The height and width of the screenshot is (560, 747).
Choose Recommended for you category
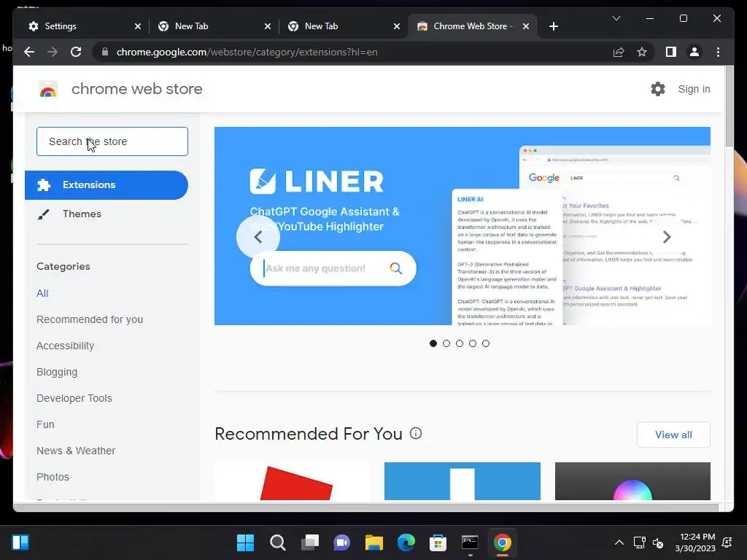click(x=90, y=319)
